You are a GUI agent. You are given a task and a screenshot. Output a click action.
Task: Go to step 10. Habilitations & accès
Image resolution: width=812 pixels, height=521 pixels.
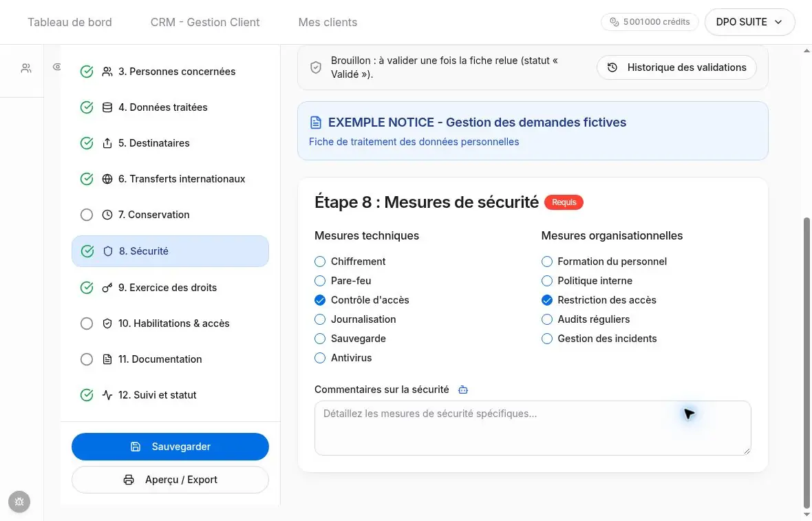click(171, 323)
